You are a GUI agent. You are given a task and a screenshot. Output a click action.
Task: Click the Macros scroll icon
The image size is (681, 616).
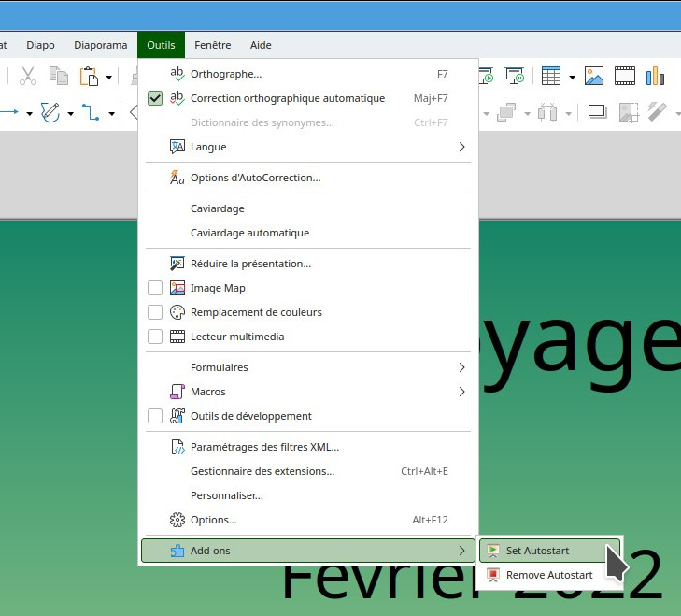177,392
